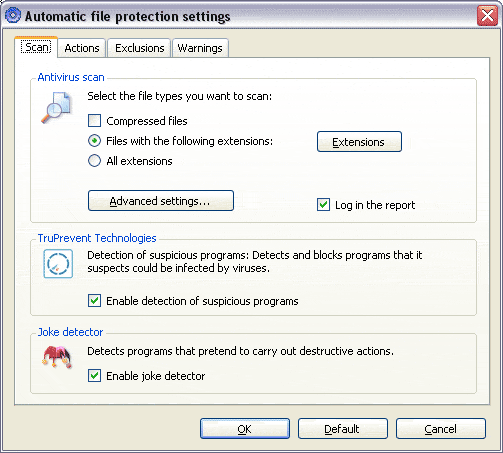Choose the All extensions radio button
The width and height of the screenshot is (503, 453).
click(x=94, y=161)
